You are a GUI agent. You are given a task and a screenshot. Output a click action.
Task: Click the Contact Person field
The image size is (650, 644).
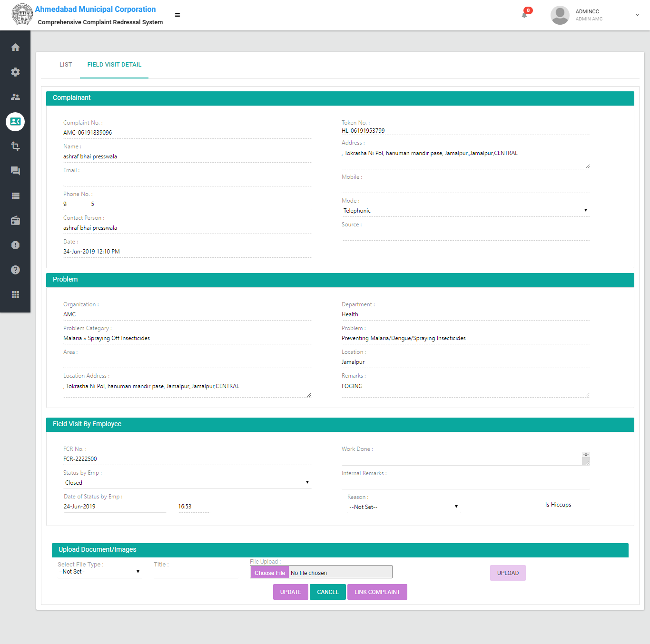coord(187,228)
